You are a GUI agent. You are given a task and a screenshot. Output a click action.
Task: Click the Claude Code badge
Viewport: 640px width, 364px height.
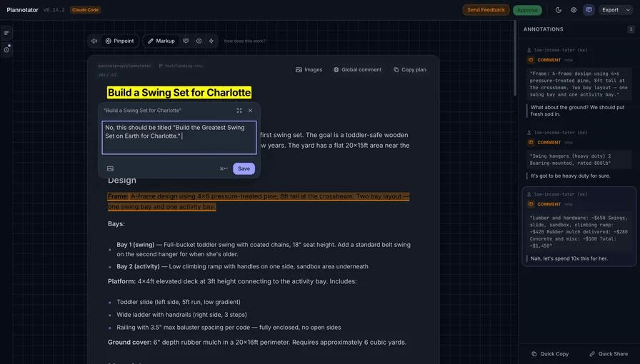[85, 10]
